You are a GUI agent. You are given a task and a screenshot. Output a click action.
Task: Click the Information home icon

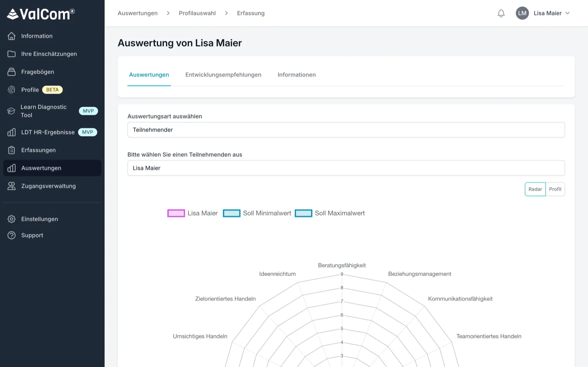[x=12, y=36]
